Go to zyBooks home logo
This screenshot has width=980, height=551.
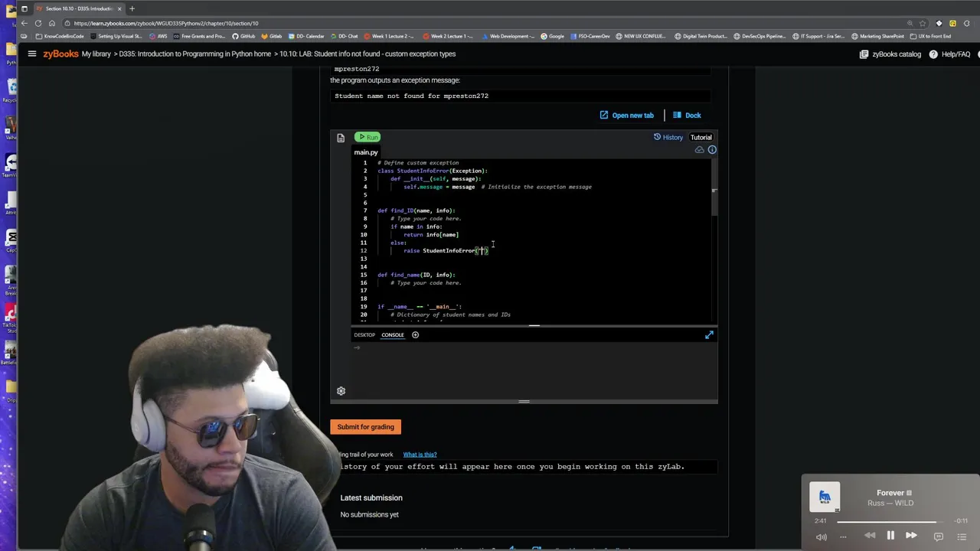(x=60, y=54)
